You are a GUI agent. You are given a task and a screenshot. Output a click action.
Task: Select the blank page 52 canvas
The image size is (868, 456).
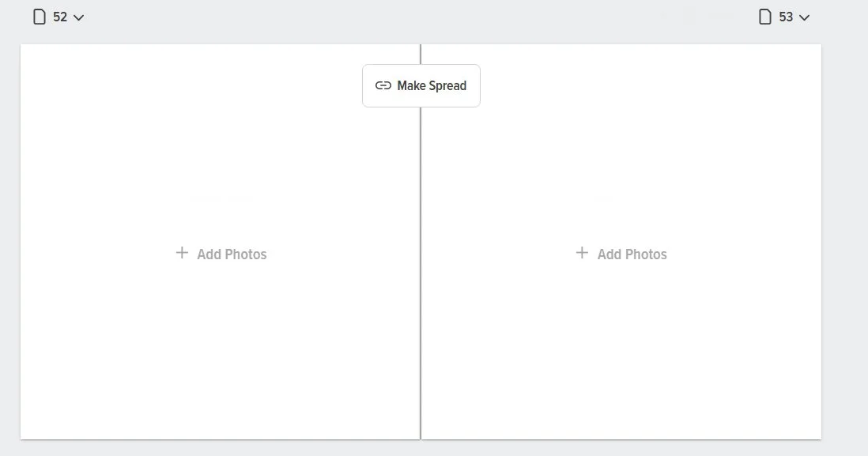pyautogui.click(x=221, y=242)
